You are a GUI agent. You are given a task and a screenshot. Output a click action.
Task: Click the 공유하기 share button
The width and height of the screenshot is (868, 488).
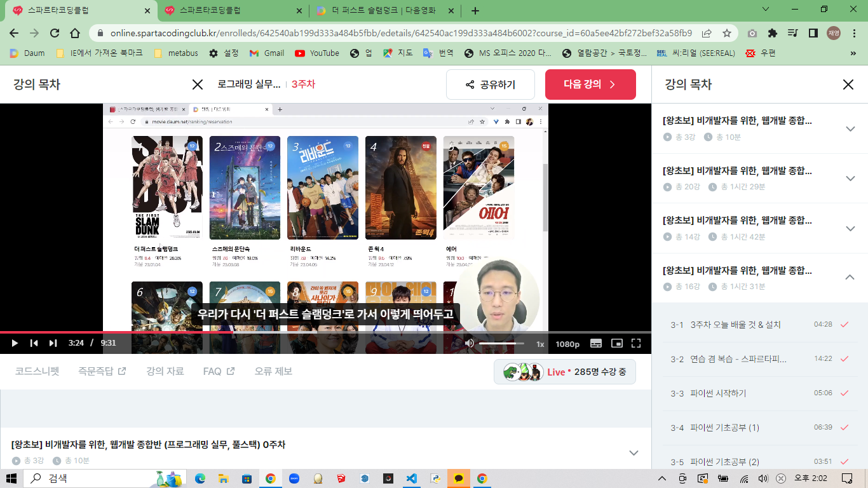coord(491,85)
